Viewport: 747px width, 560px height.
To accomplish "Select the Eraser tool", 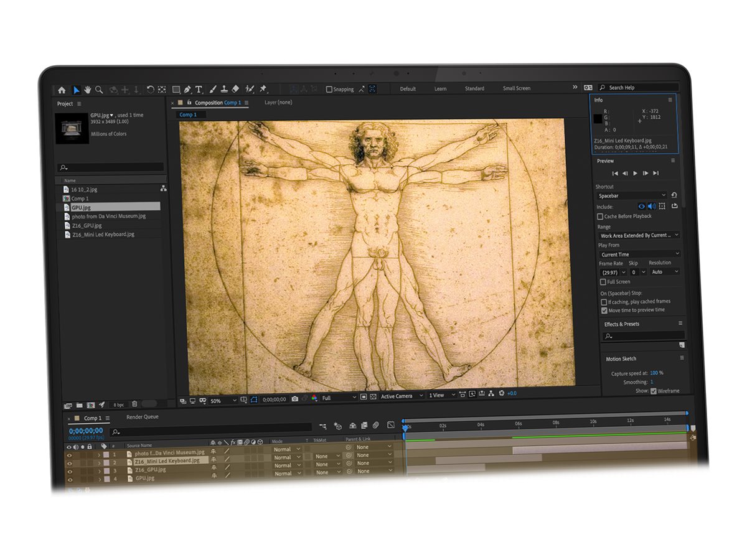I will 235,89.
